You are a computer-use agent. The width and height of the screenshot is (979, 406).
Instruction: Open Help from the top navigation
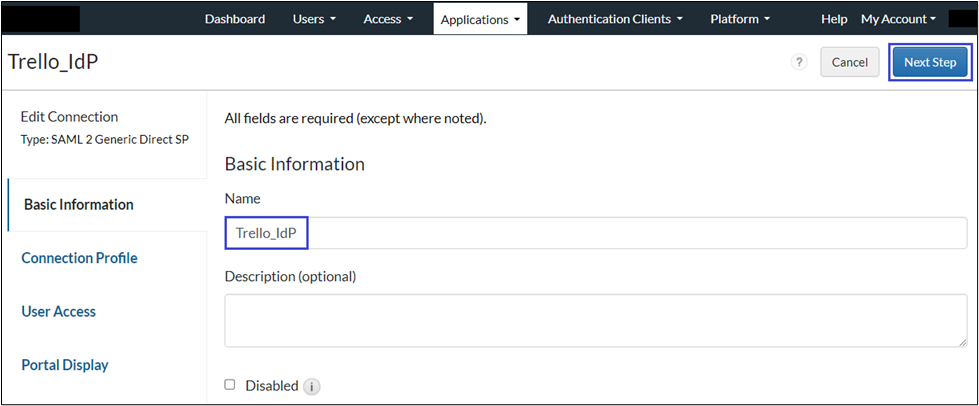pyautogui.click(x=834, y=19)
